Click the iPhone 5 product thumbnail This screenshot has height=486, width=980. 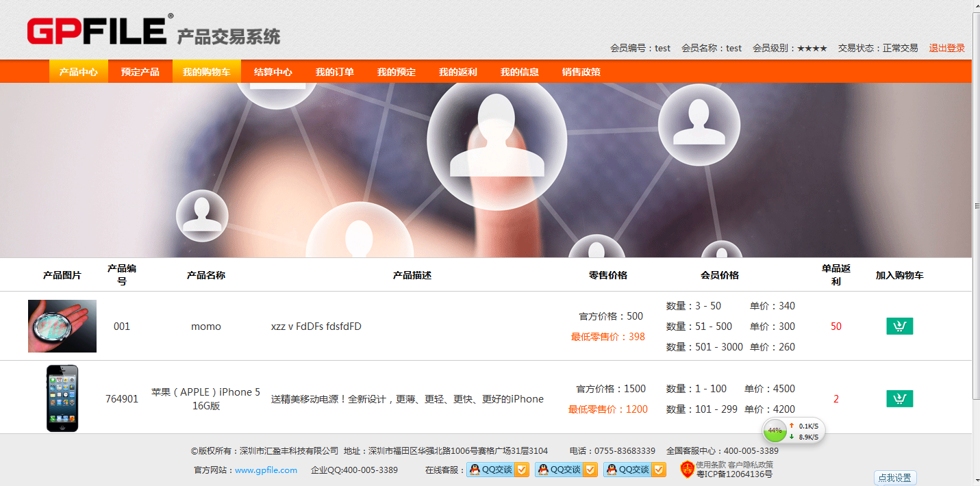coord(62,398)
